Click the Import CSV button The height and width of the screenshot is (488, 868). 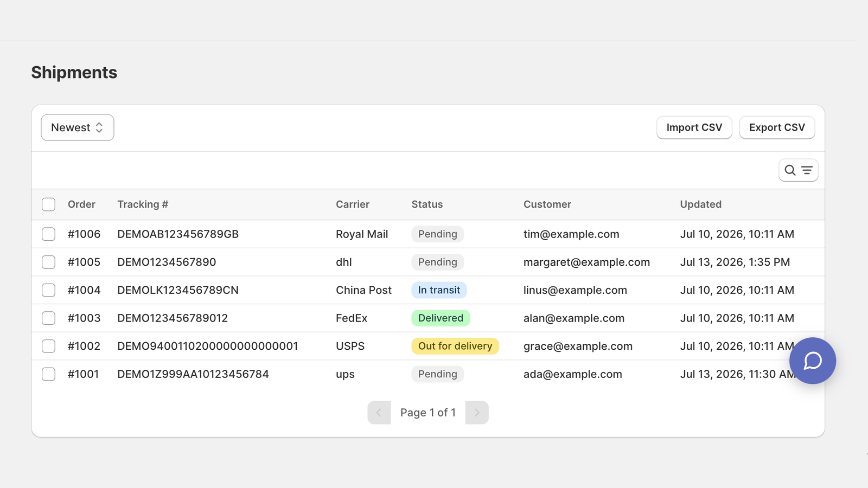(694, 127)
